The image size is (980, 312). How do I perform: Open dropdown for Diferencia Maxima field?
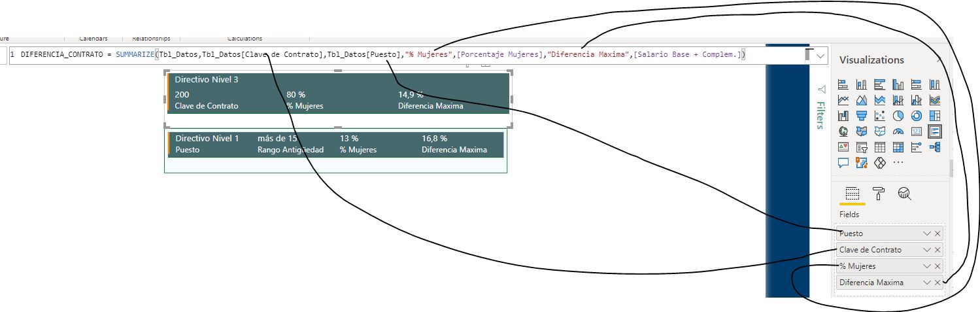pyautogui.click(x=926, y=283)
